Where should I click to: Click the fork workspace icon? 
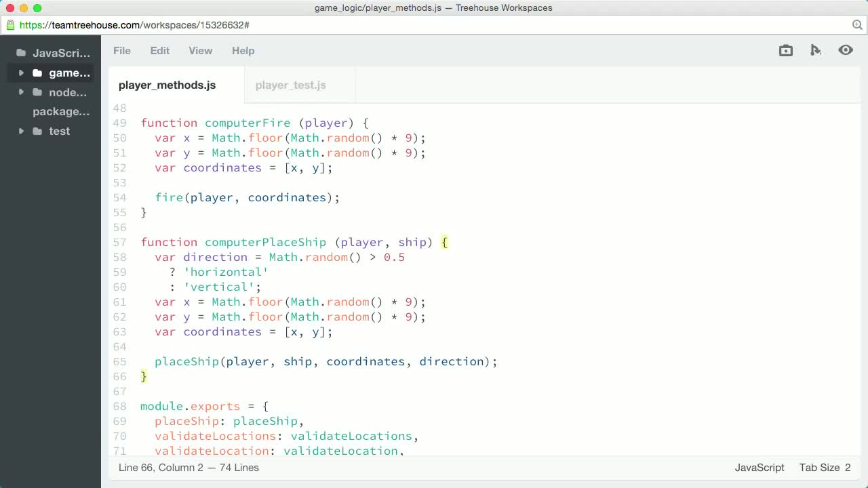816,50
